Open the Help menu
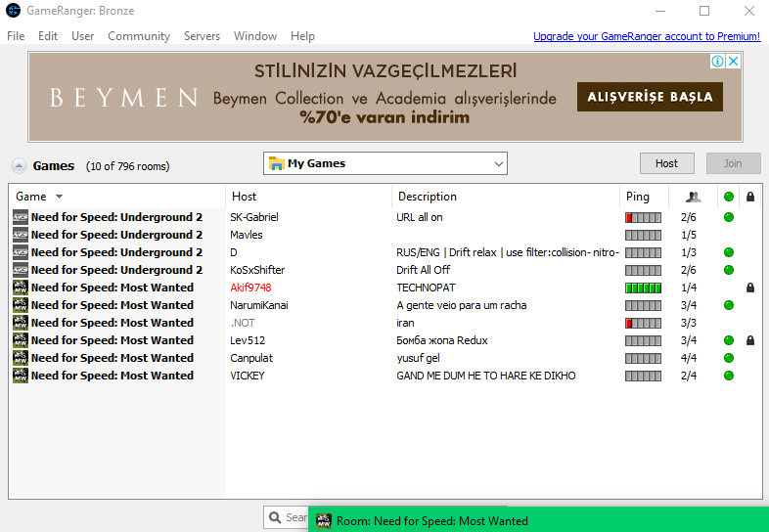Viewport: 769px width, 532px height. pos(302,36)
